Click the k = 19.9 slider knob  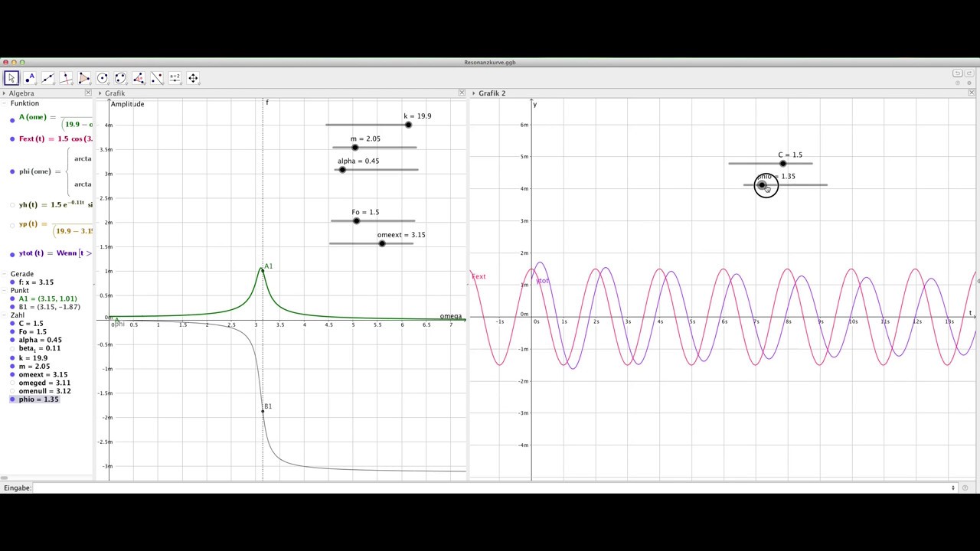pyautogui.click(x=408, y=125)
